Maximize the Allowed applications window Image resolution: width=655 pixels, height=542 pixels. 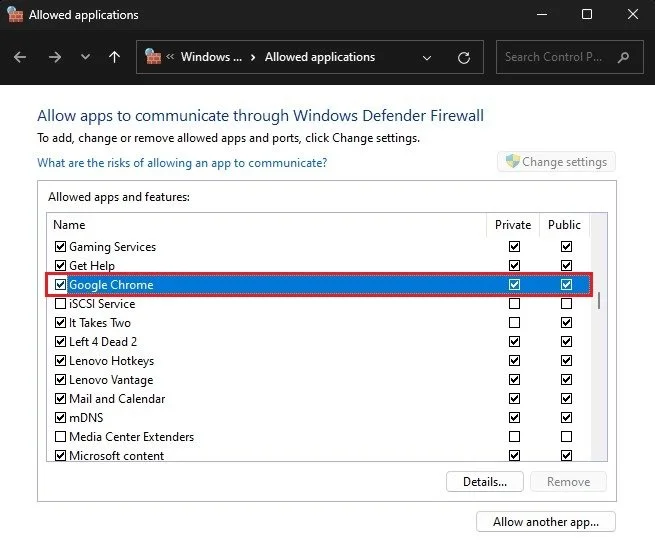tap(587, 15)
